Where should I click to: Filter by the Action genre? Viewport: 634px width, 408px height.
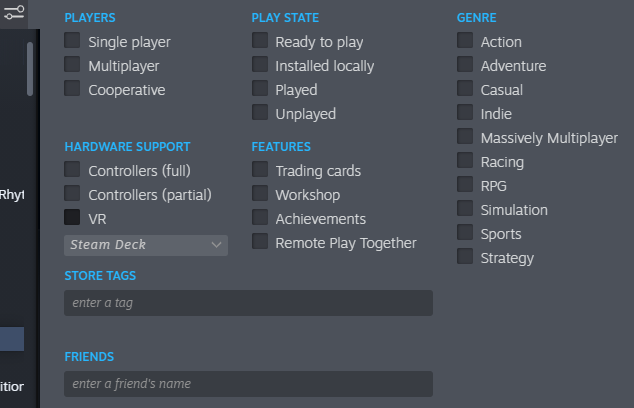click(465, 40)
